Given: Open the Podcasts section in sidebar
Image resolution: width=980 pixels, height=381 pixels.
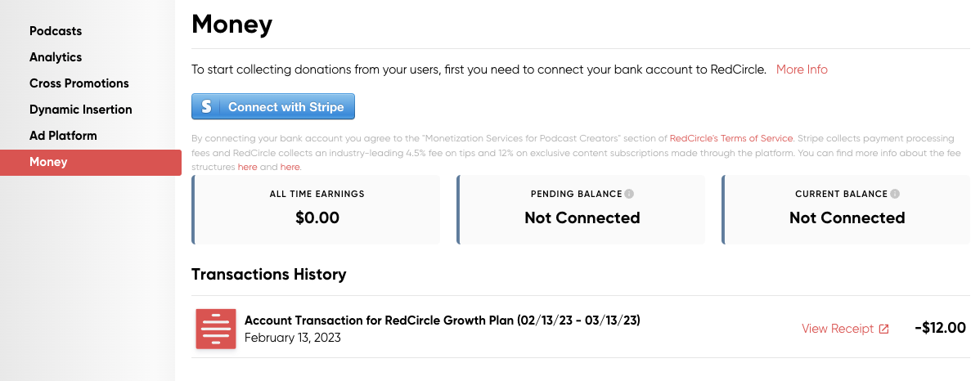Looking at the screenshot, I should click(56, 31).
